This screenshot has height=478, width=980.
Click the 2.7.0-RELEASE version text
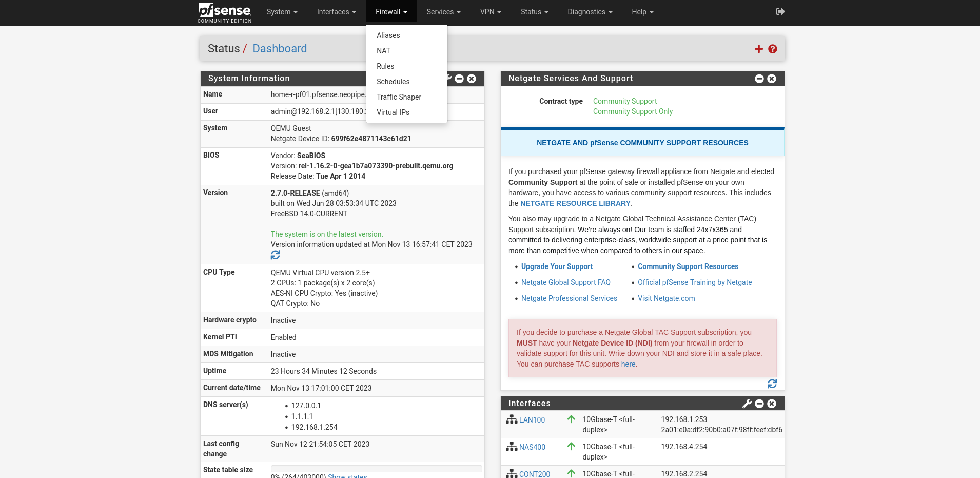295,193
